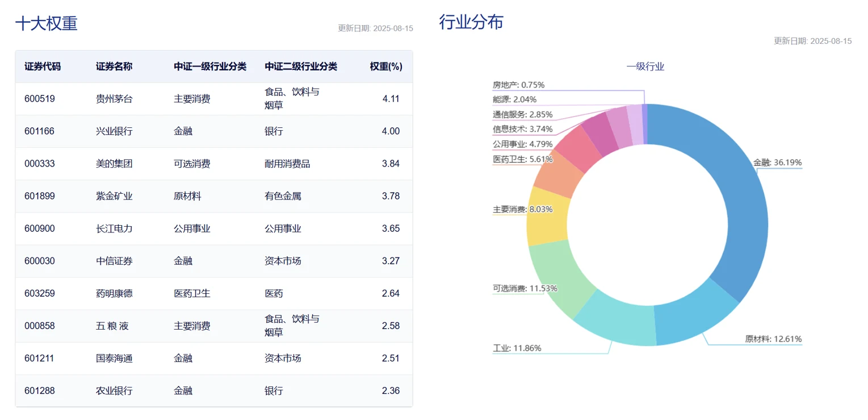Click the 医药卫生 cell in 药明康德 row

pyautogui.click(x=192, y=293)
